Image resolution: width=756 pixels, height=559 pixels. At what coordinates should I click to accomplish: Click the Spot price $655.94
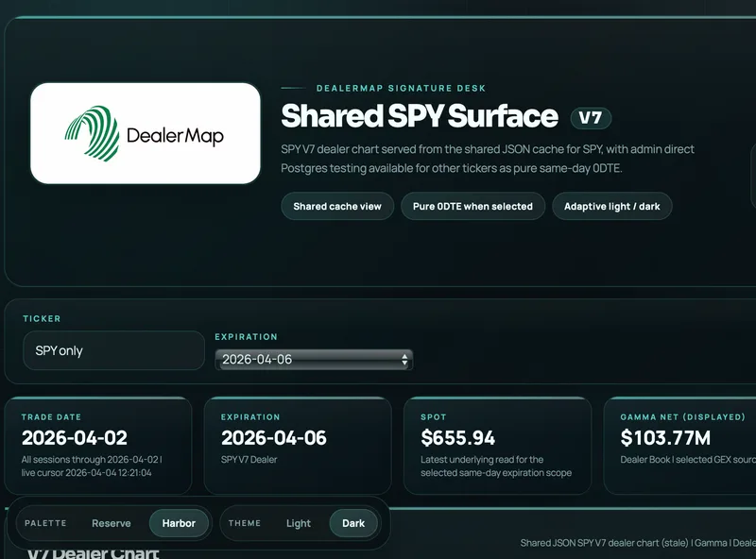point(457,437)
